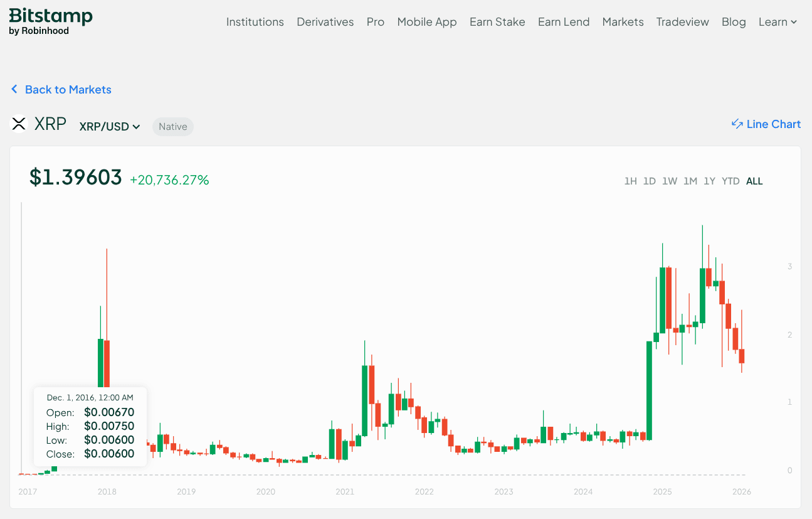Click the tooltip Close value row
This screenshot has width=812, height=519.
[90, 454]
